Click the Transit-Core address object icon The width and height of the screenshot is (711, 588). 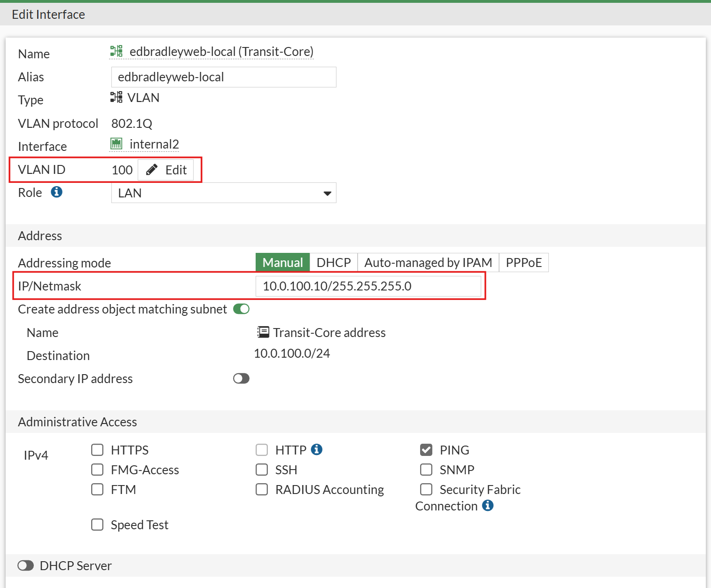(263, 332)
